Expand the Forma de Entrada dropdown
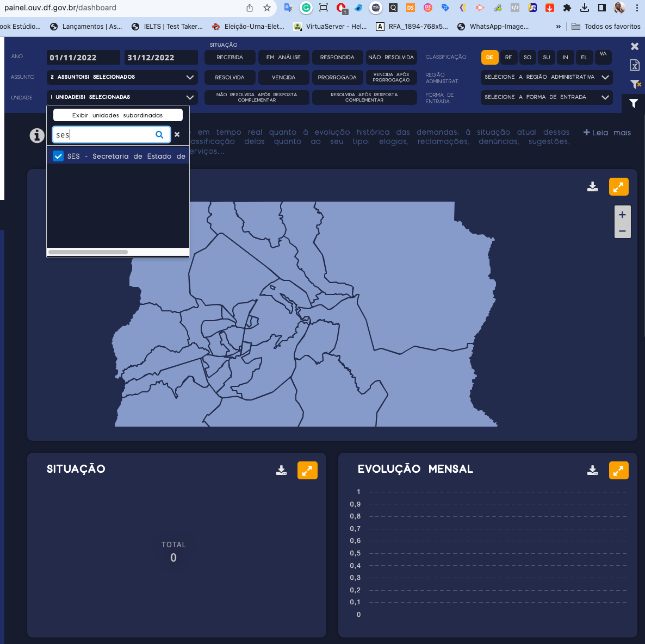Viewport: 645px width, 644px height. (x=546, y=97)
